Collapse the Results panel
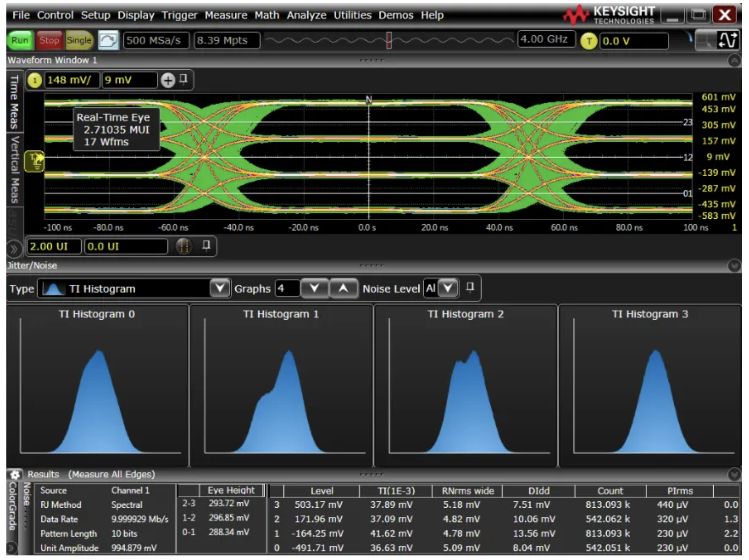This screenshot has width=749, height=560. [734, 474]
